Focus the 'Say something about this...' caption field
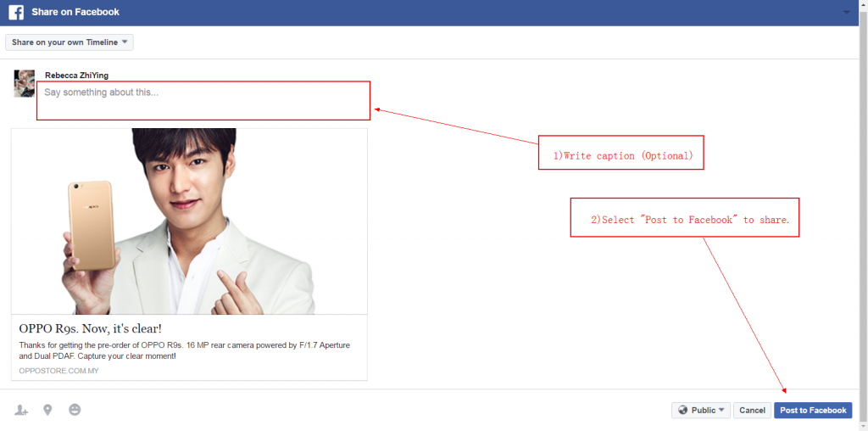 (x=203, y=100)
